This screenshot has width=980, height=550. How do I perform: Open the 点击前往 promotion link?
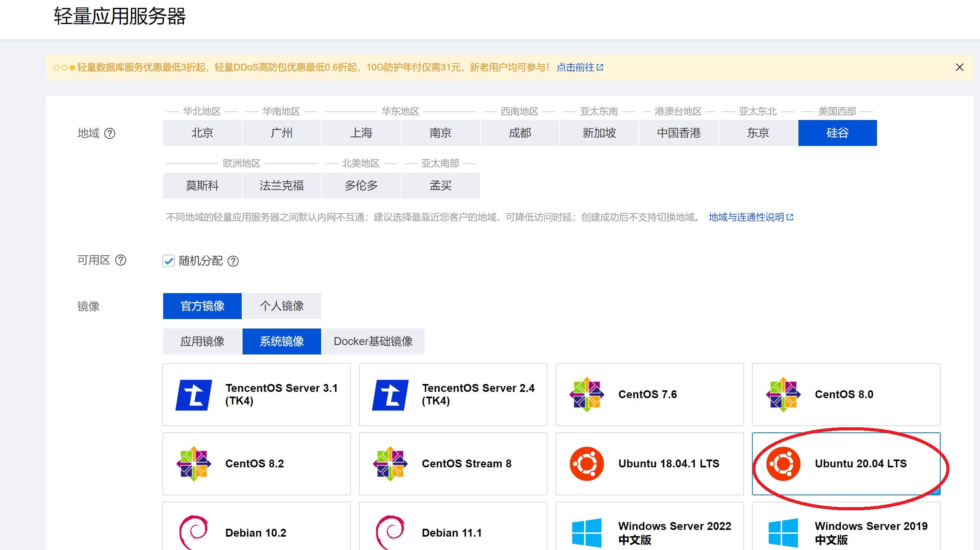[x=579, y=67]
